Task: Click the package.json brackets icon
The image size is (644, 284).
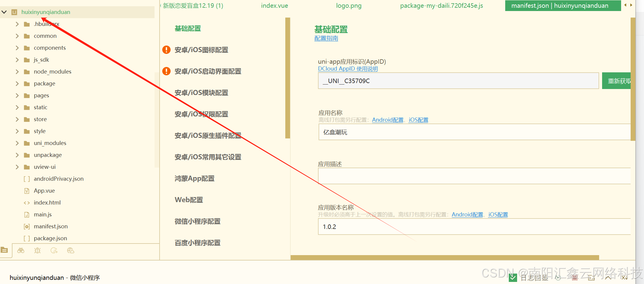Action: [x=27, y=238]
